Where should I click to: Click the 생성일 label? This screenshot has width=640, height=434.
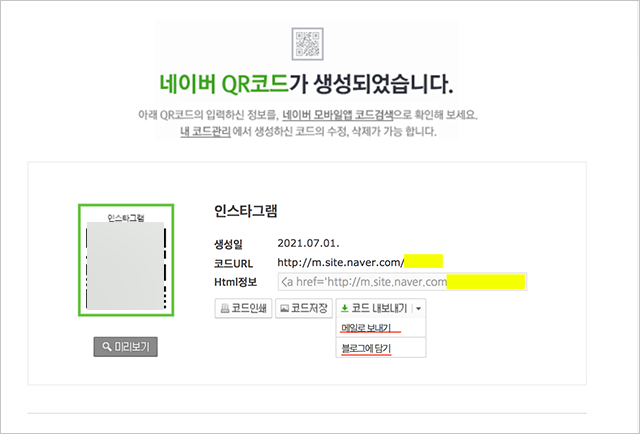pos(228,244)
